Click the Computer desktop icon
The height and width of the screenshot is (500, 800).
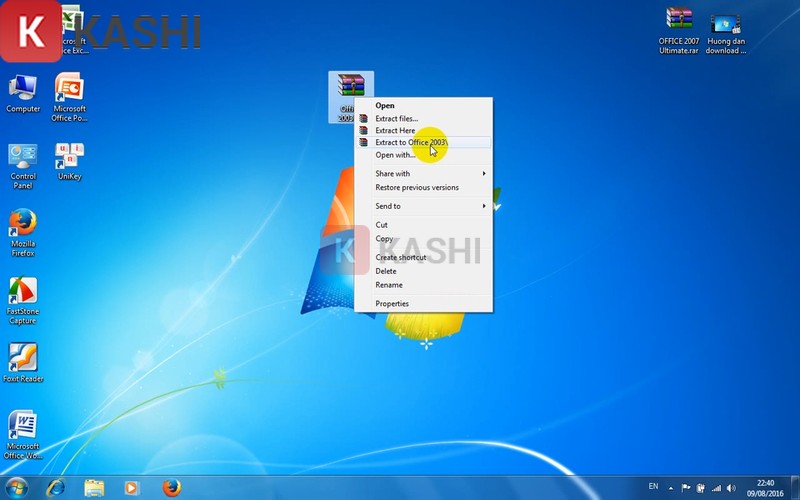click(23, 90)
